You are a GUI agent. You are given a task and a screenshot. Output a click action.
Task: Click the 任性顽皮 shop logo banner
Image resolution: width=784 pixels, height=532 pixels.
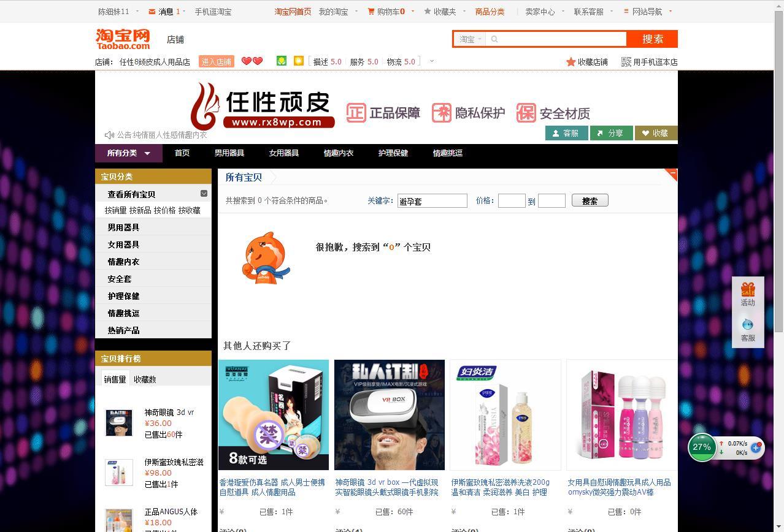pos(263,106)
